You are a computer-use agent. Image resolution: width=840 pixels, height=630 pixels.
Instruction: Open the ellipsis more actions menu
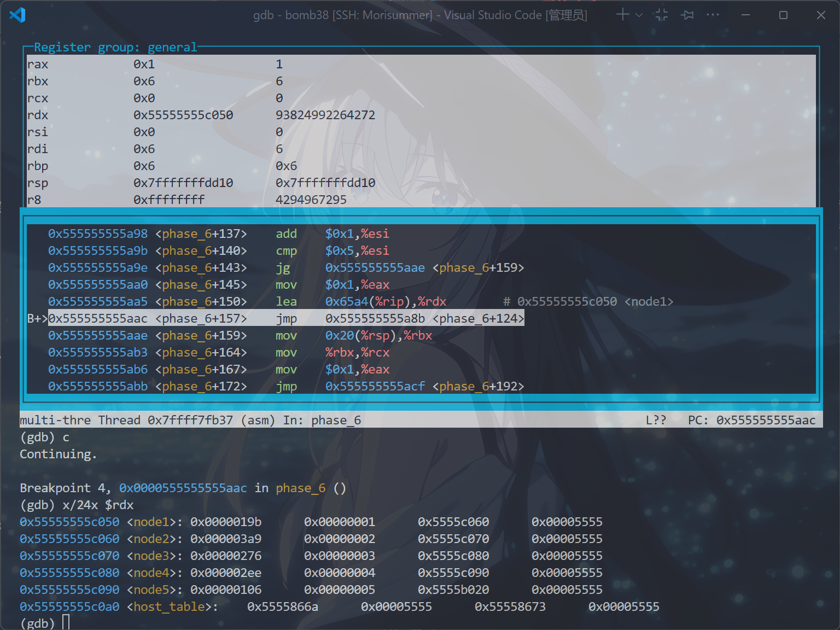pyautogui.click(x=713, y=15)
